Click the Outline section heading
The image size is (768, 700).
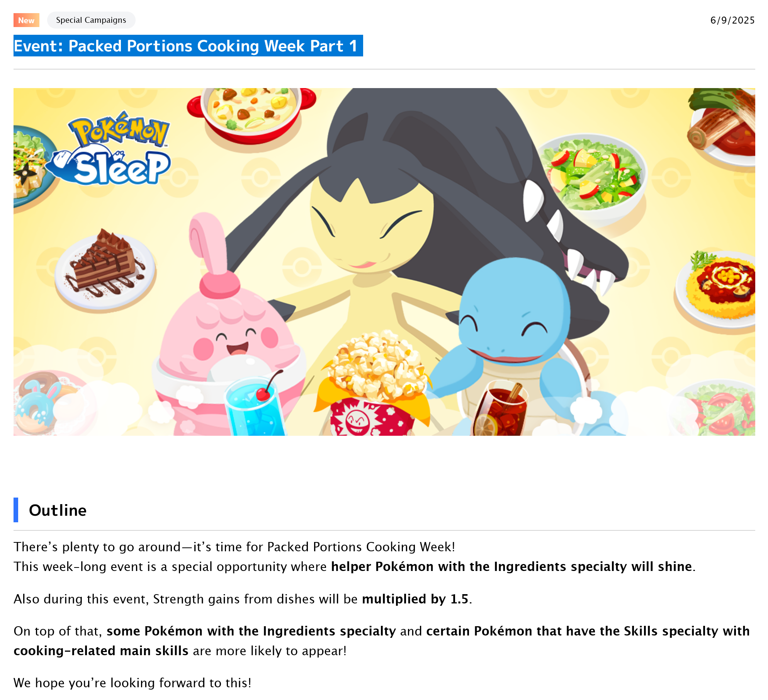pyautogui.click(x=58, y=510)
